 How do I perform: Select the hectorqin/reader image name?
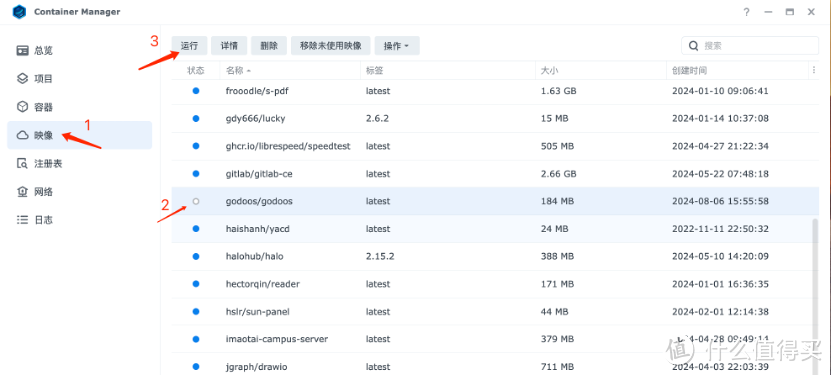(263, 284)
